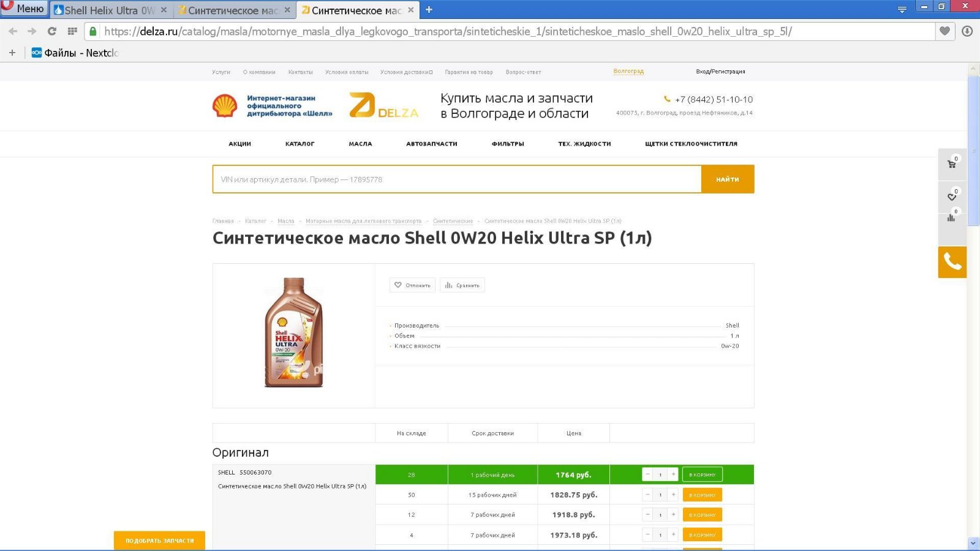Open Гарантия на товар link

point(469,72)
